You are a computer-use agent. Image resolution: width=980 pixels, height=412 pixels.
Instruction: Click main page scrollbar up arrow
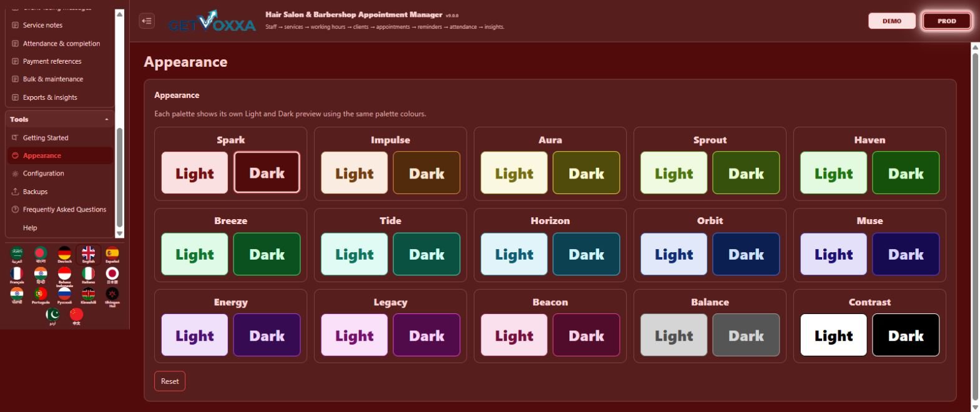pyautogui.click(x=975, y=47)
